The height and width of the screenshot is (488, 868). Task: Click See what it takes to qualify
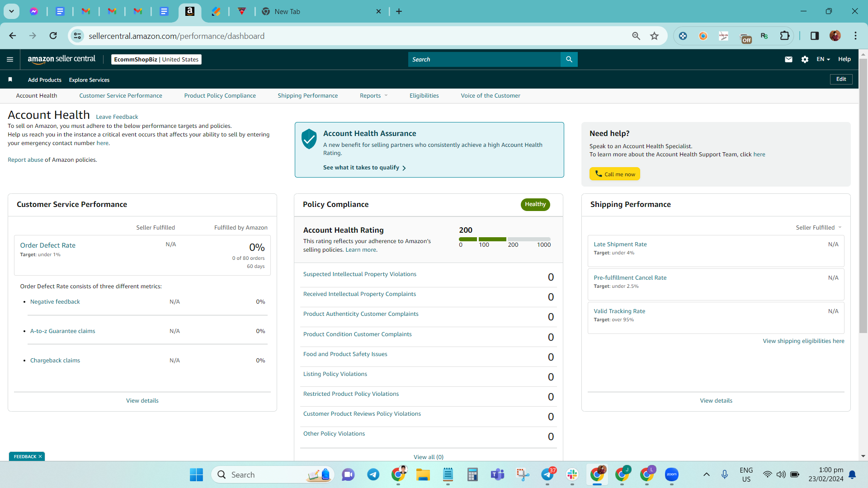tap(364, 168)
